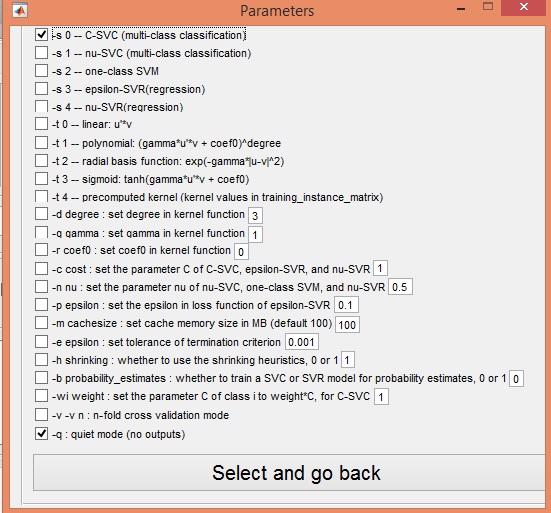
Task: Uncheck the -s 0 C-SVC checkbox
Action: click(41, 34)
